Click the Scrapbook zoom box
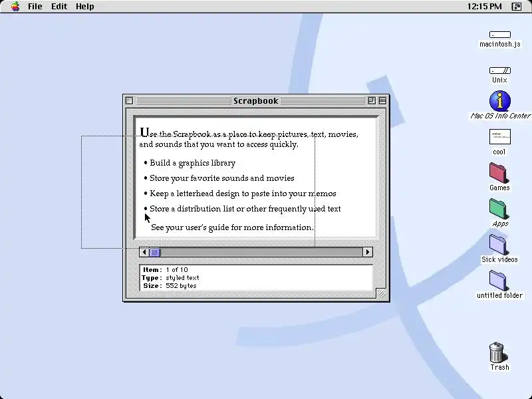Image resolution: width=532 pixels, height=399 pixels. pyautogui.click(x=372, y=100)
